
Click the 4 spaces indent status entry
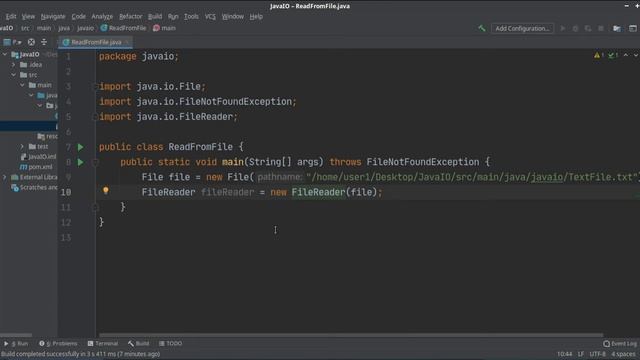(x=623, y=354)
